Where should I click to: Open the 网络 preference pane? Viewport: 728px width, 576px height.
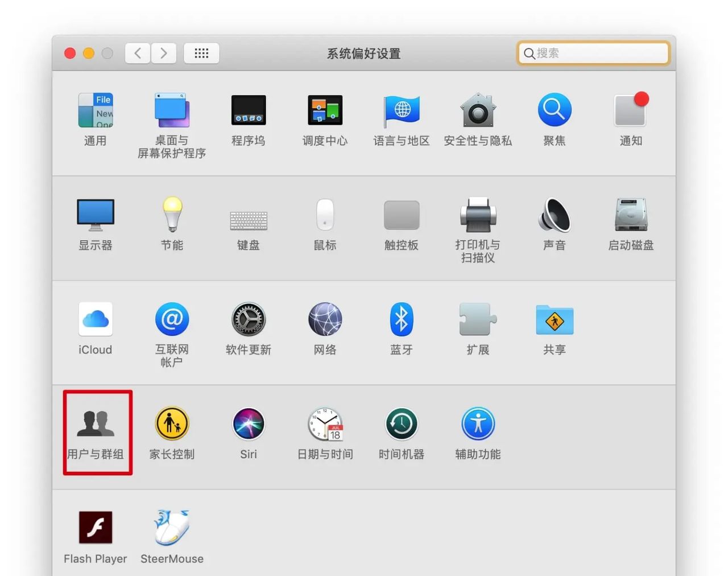[325, 319]
